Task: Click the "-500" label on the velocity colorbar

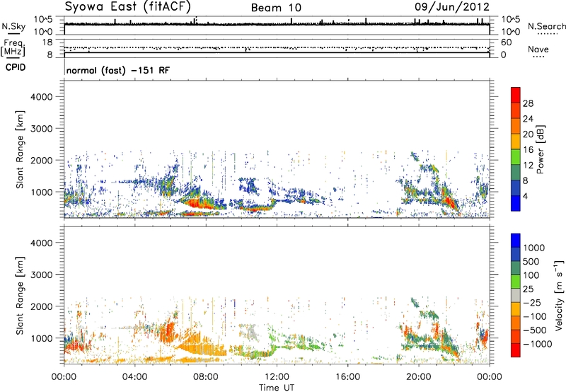Action: (535, 330)
